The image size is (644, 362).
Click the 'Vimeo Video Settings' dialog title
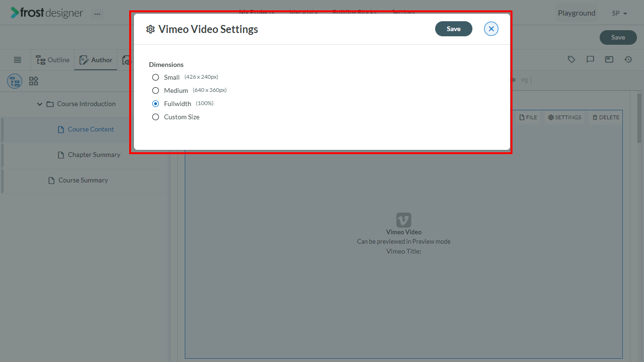(x=208, y=29)
